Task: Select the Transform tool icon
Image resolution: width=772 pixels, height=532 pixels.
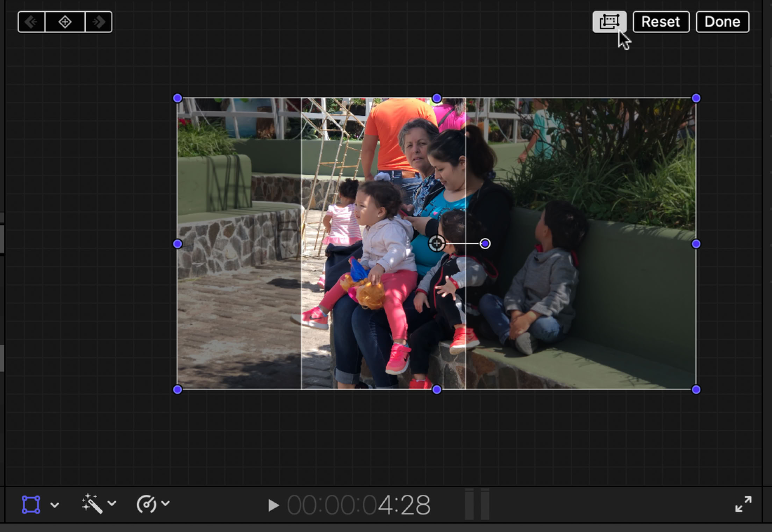Action: click(31, 504)
